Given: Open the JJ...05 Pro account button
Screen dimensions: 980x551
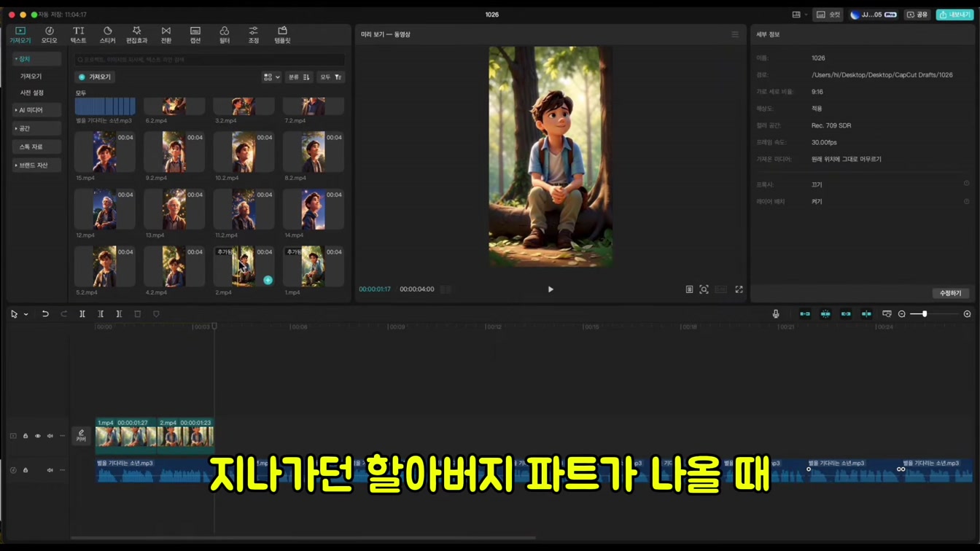Looking at the screenshot, I should pos(874,15).
